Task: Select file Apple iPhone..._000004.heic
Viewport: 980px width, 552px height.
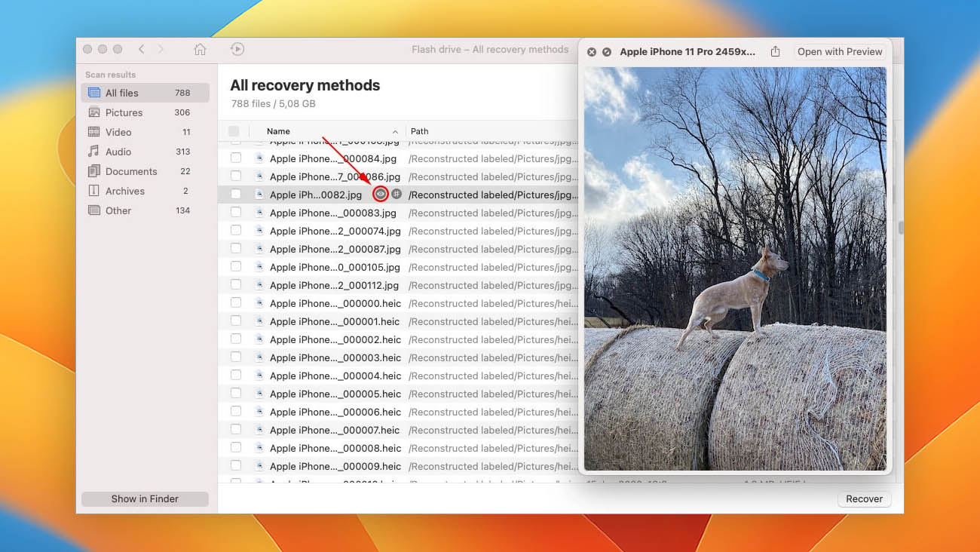Action: tap(335, 376)
